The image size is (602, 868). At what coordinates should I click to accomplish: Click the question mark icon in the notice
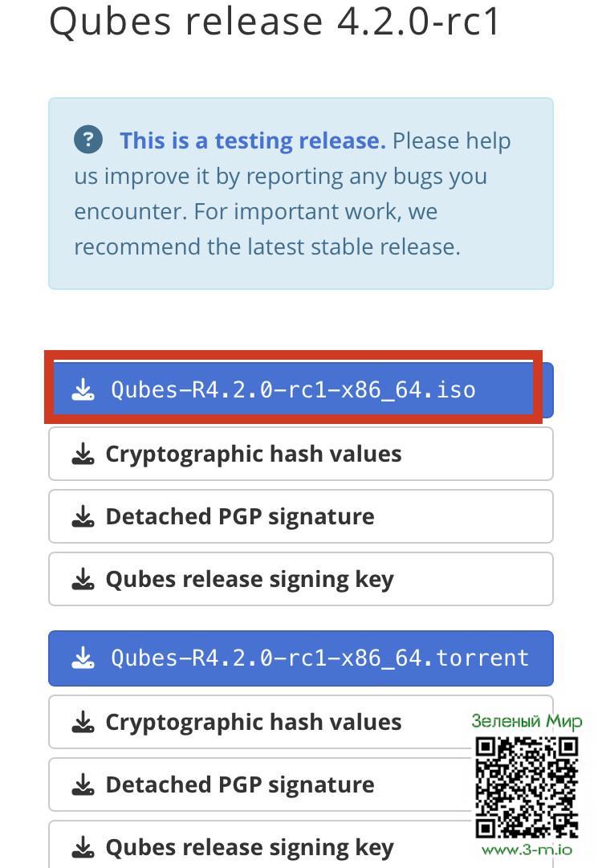(x=88, y=140)
